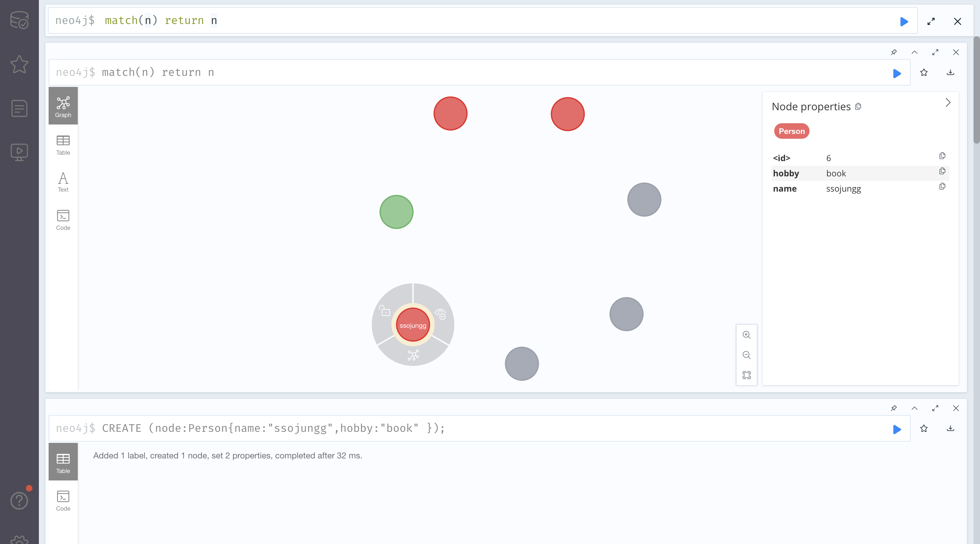Dismiss the ssojungg node via eye icon

point(440,314)
